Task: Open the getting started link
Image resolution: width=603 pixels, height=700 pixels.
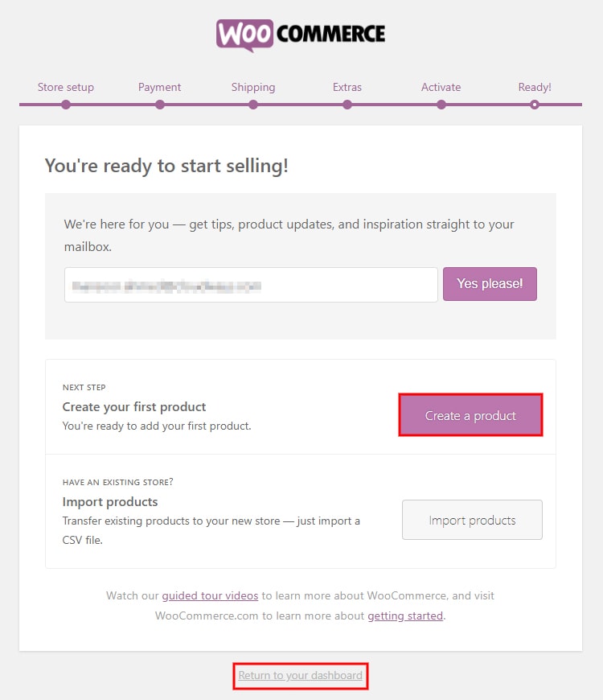Action: point(405,616)
